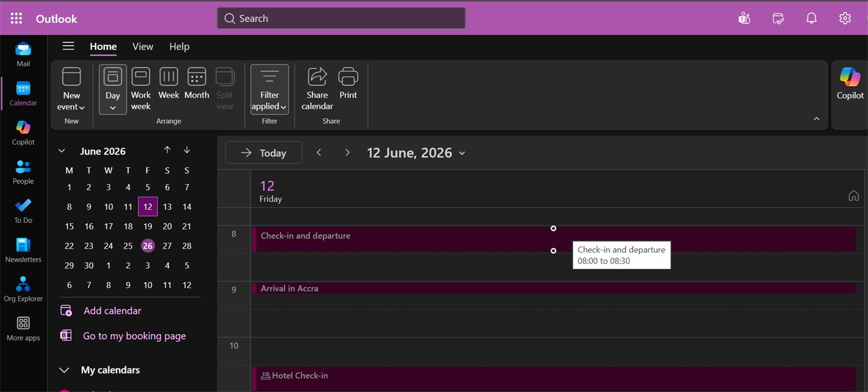
Task: Open the app launcher grid
Action: (x=17, y=19)
